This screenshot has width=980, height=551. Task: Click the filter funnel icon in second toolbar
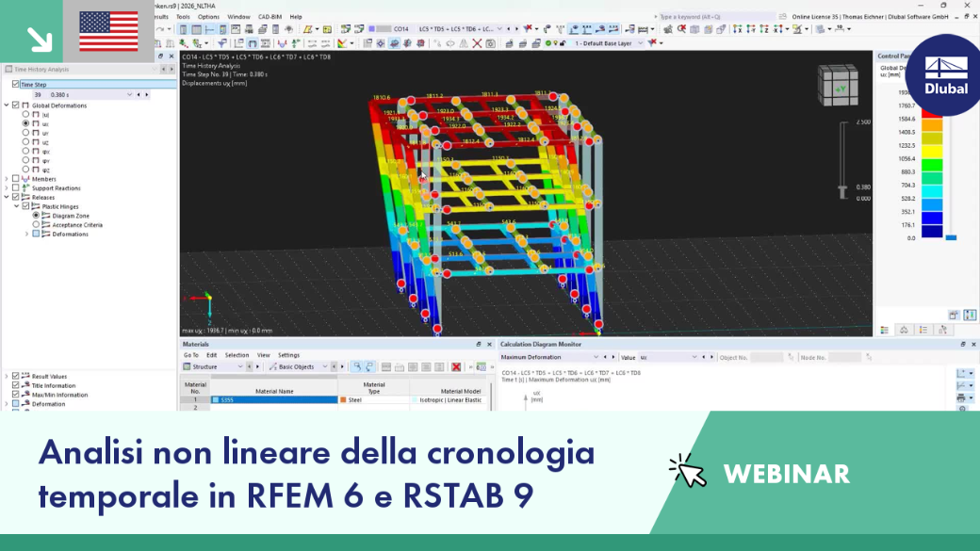pyautogui.click(x=221, y=43)
